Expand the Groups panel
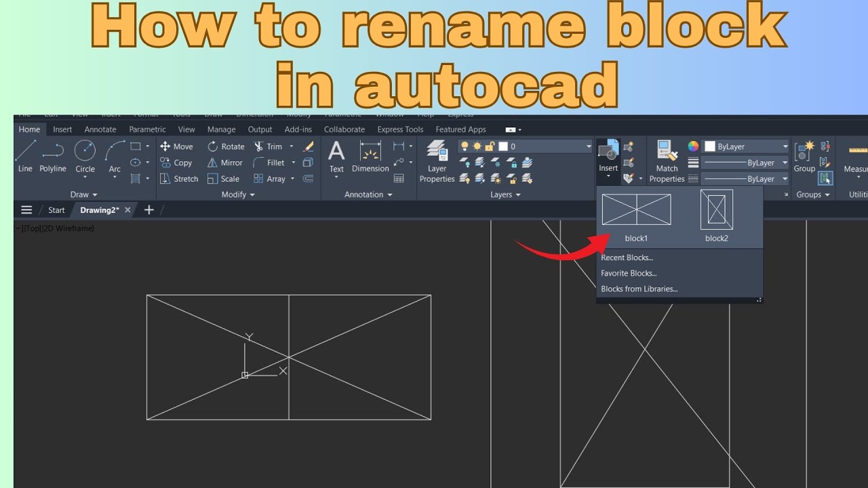868x488 pixels. (x=813, y=195)
